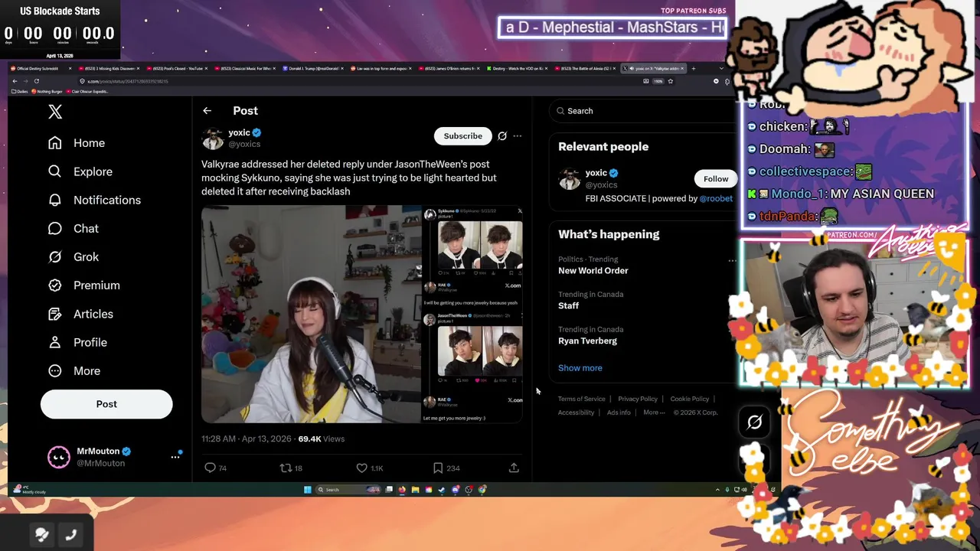Open the Home page from sidebar
980x551 pixels.
(76, 143)
